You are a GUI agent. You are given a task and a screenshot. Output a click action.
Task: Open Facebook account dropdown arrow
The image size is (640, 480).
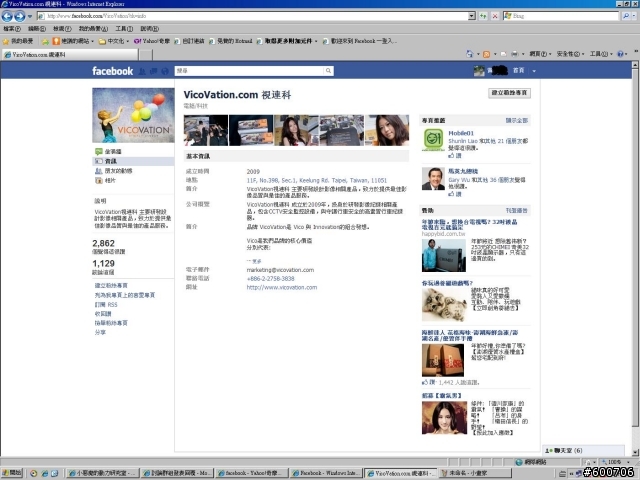click(534, 71)
